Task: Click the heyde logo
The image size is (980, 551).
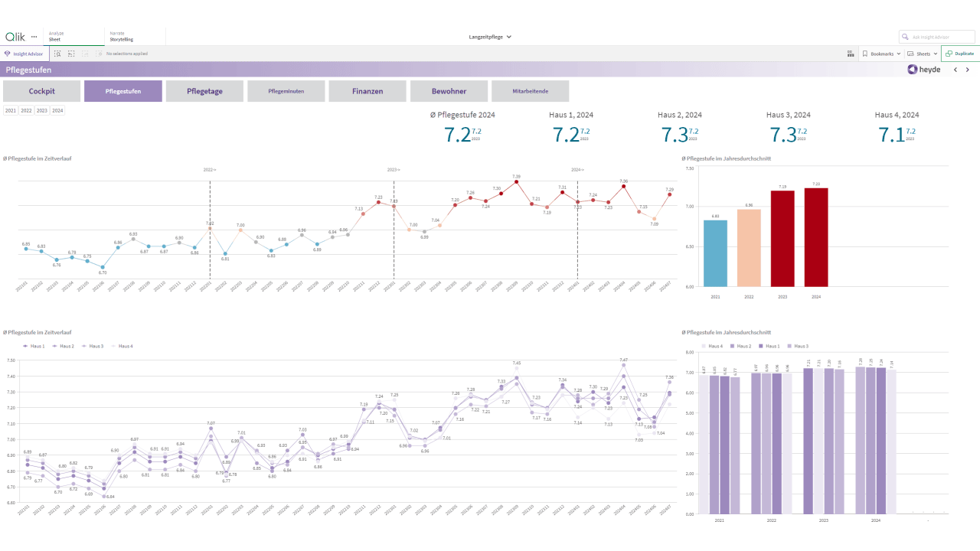Action: coord(924,69)
